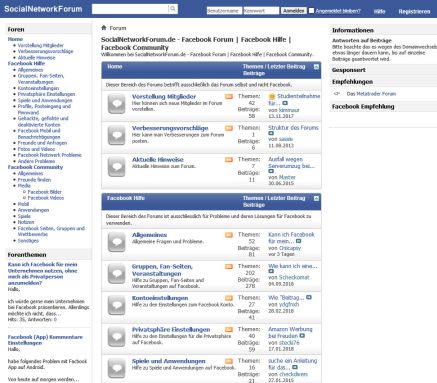Click the Benutzername input field
Image resolution: width=437 pixels, height=383 pixels.
(224, 11)
